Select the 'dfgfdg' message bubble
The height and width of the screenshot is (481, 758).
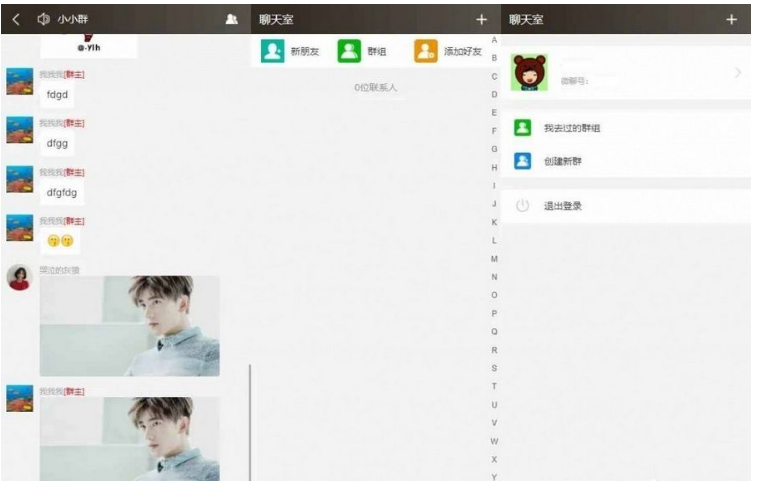(x=62, y=192)
